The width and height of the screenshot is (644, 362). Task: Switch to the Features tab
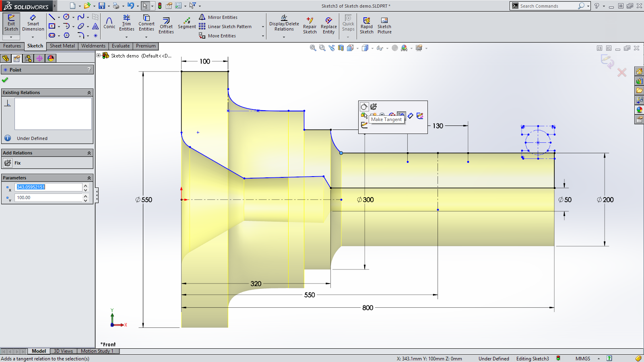point(12,46)
